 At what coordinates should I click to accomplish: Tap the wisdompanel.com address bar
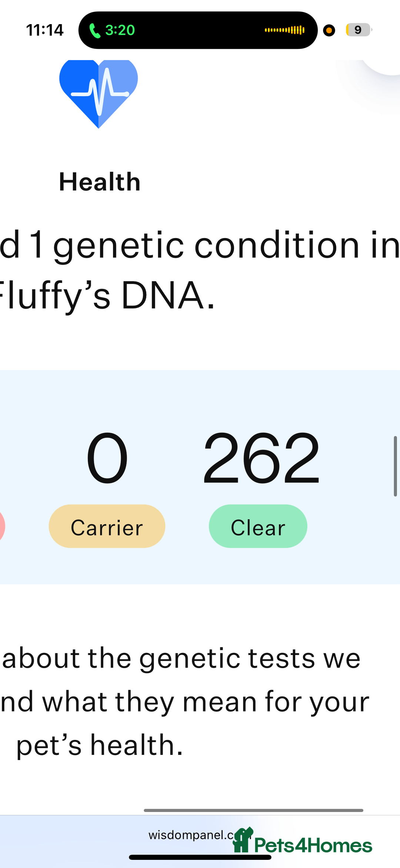193,835
